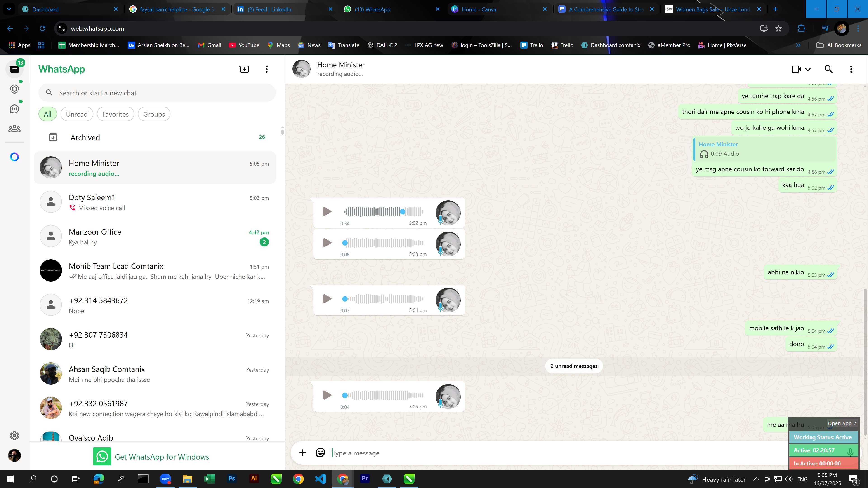
Task: Show hidden system tray icons
Action: (x=756, y=479)
